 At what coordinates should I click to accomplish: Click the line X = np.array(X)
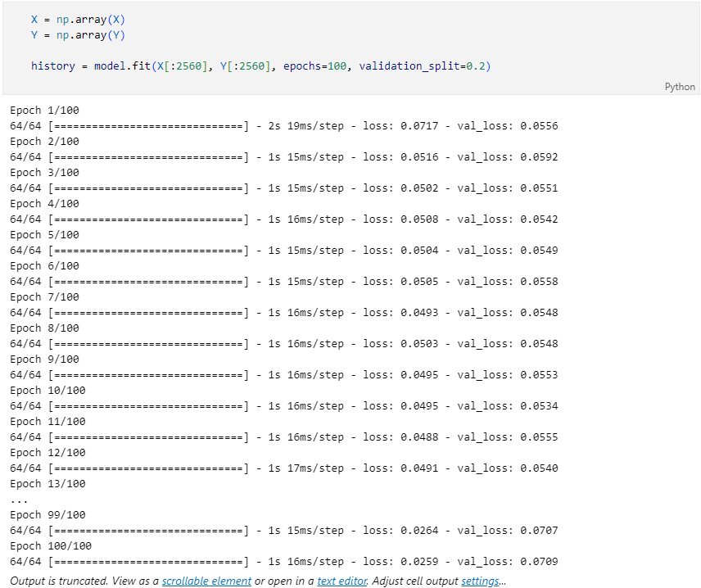[78, 20]
